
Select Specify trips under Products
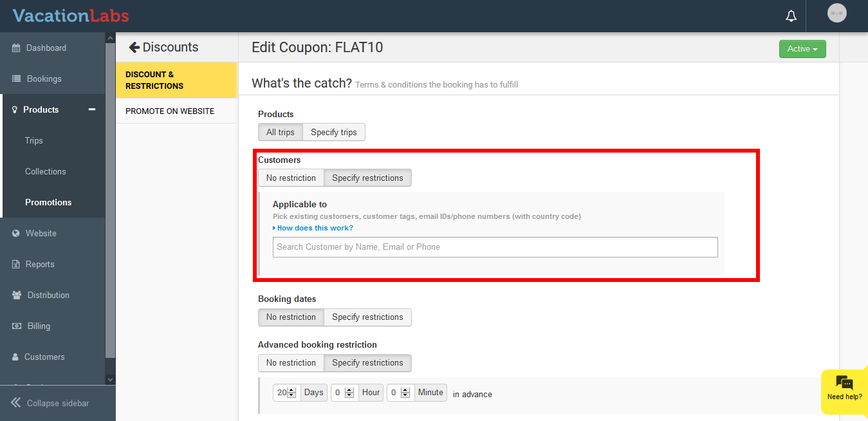pos(333,133)
